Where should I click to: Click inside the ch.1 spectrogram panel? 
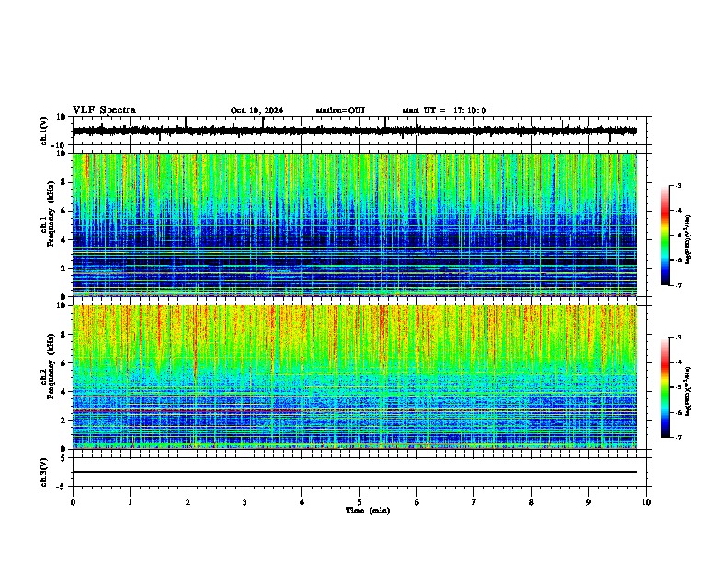pyautogui.click(x=355, y=224)
